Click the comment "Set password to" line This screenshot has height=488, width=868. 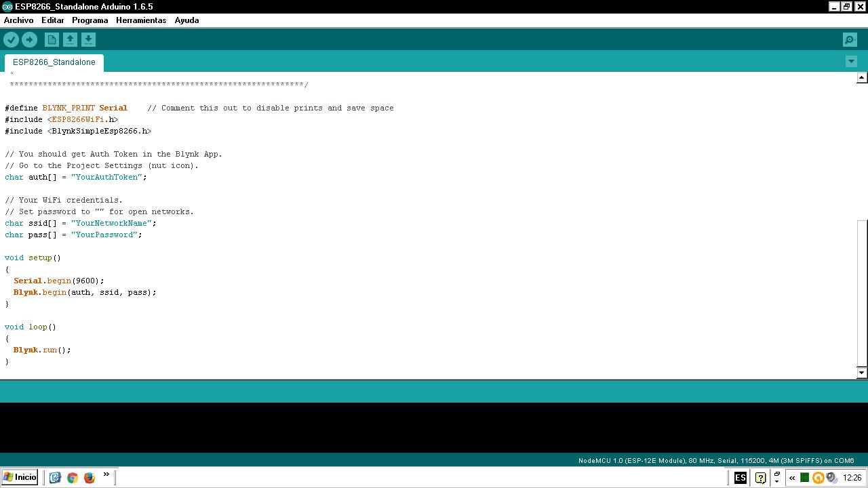pos(99,211)
